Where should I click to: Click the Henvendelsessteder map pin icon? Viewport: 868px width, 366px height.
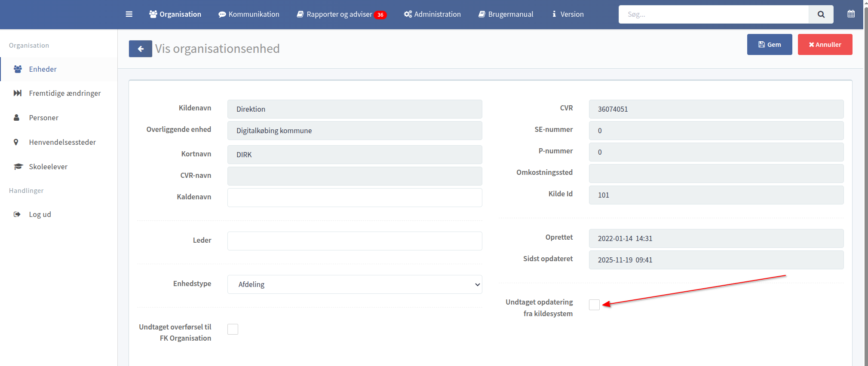(x=16, y=142)
